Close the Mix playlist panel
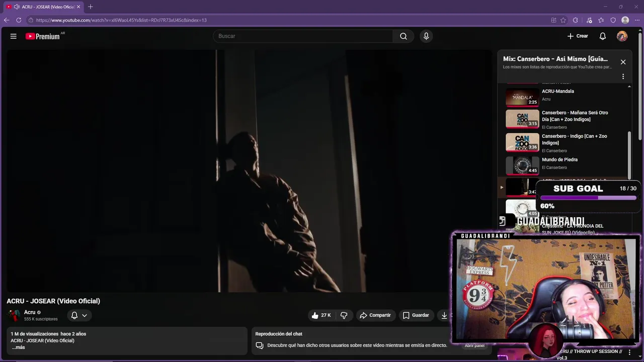Viewport: 644px width, 362px height. pos(623,62)
